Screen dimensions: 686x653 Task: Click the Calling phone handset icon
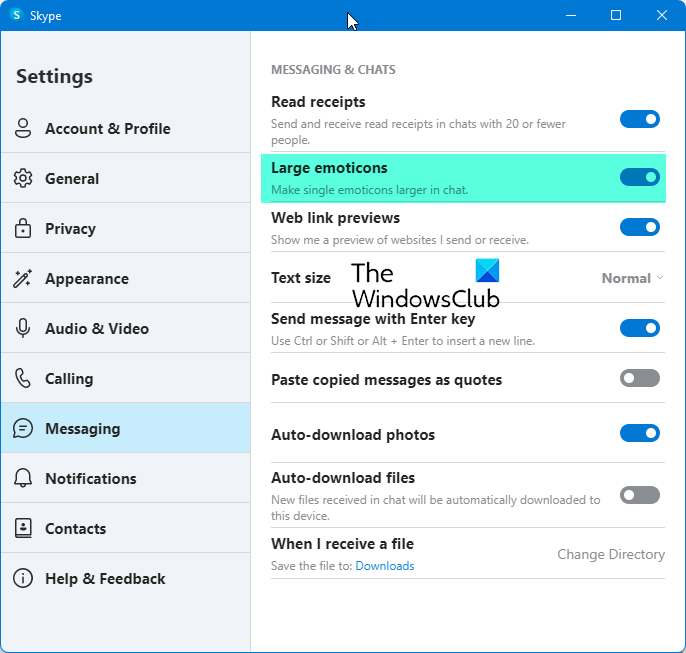[23, 378]
